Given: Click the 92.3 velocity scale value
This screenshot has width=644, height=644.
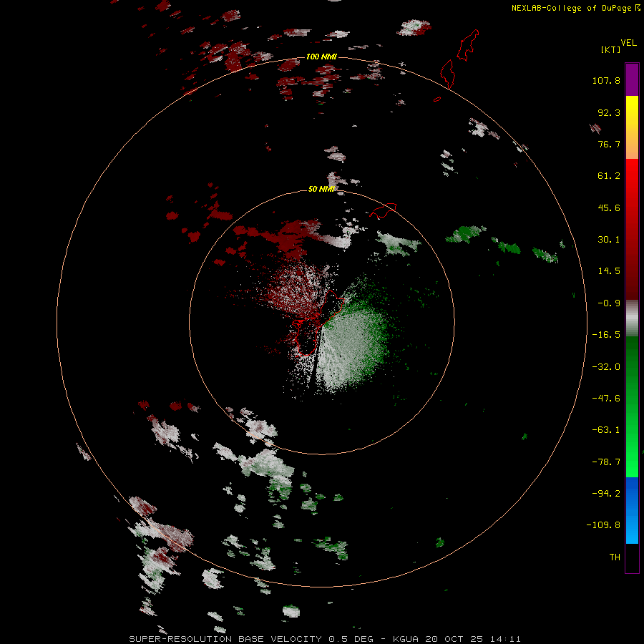Looking at the screenshot, I should 609,112.
